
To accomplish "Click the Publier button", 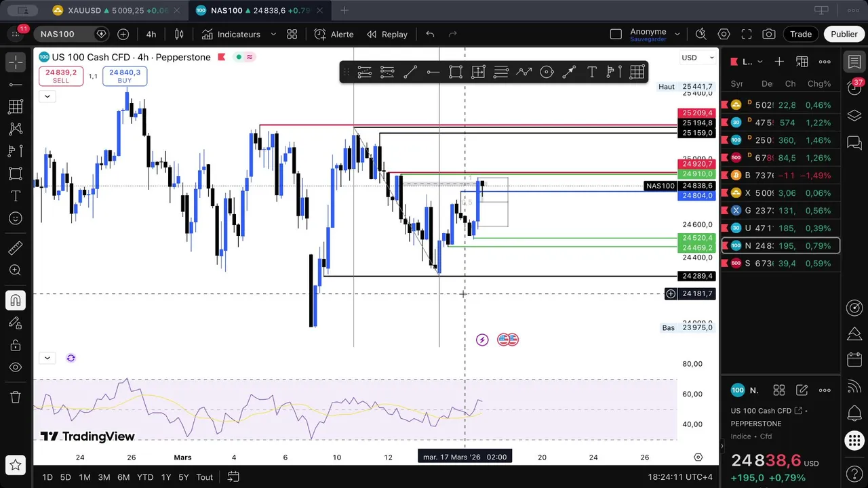I will (844, 34).
